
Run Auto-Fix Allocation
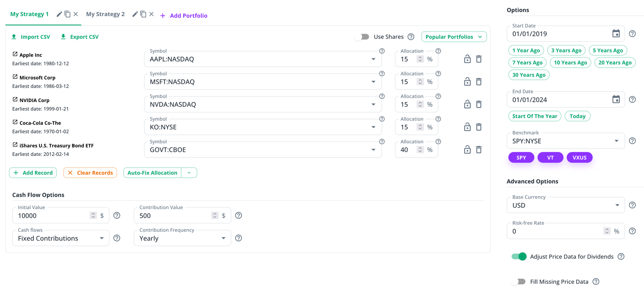(x=152, y=173)
